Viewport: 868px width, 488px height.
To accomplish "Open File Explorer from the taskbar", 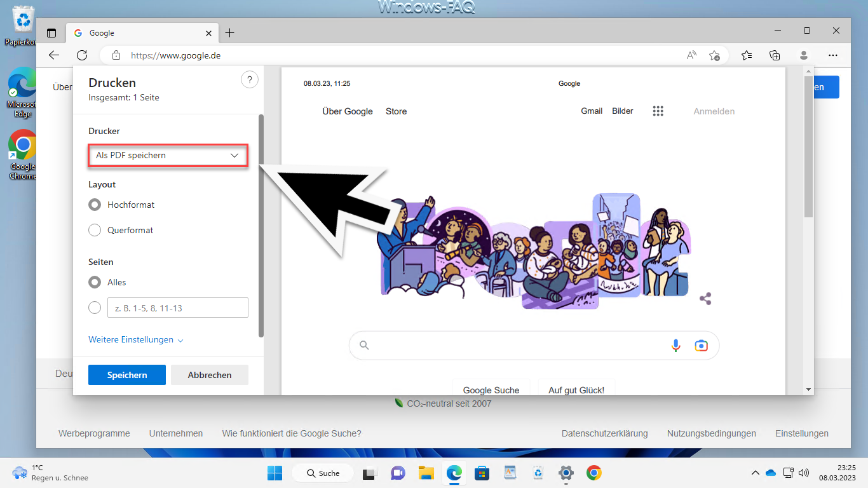I will pyautogui.click(x=426, y=473).
